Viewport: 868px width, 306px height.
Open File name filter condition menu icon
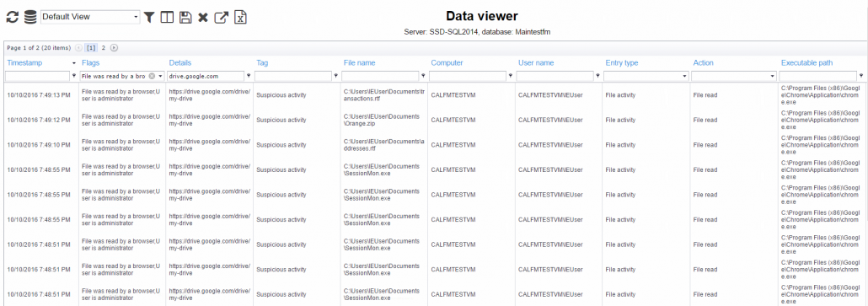[x=424, y=76]
